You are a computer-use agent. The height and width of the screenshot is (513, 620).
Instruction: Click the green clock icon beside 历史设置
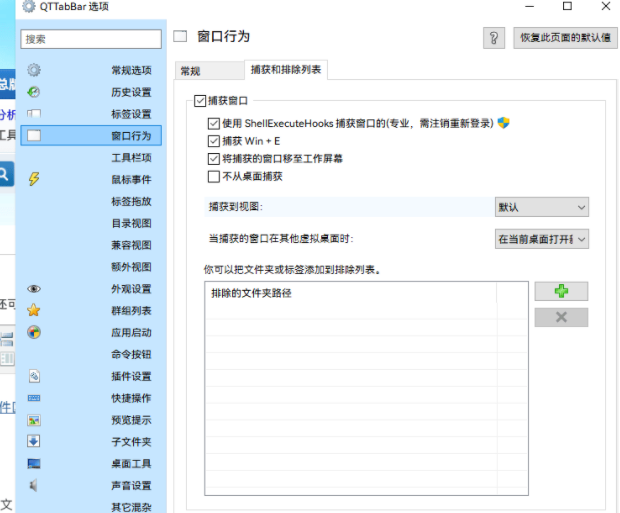tap(34, 92)
